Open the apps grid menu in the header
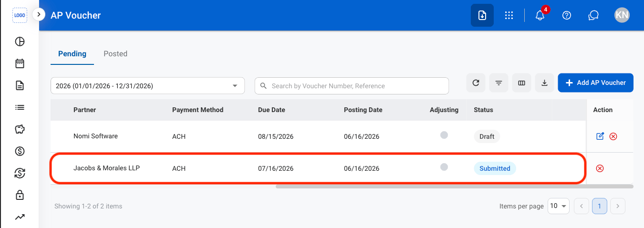644x228 pixels. tap(509, 15)
